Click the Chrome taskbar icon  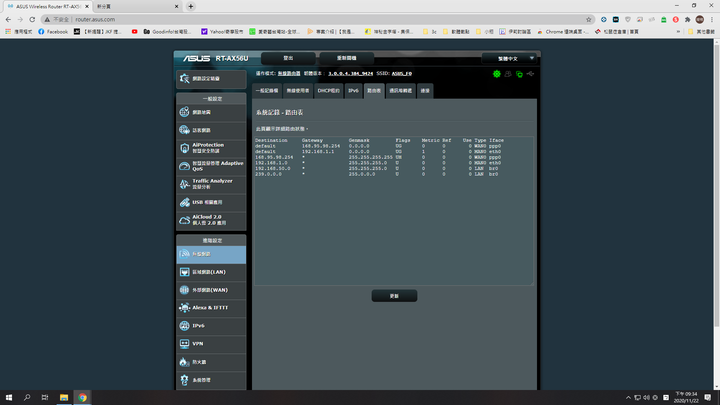pos(82,398)
